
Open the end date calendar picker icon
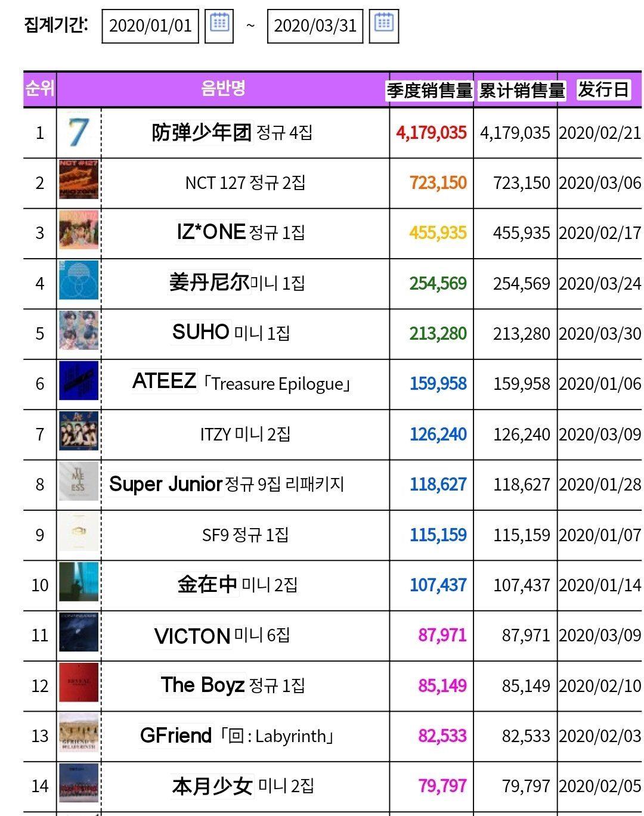(x=383, y=26)
